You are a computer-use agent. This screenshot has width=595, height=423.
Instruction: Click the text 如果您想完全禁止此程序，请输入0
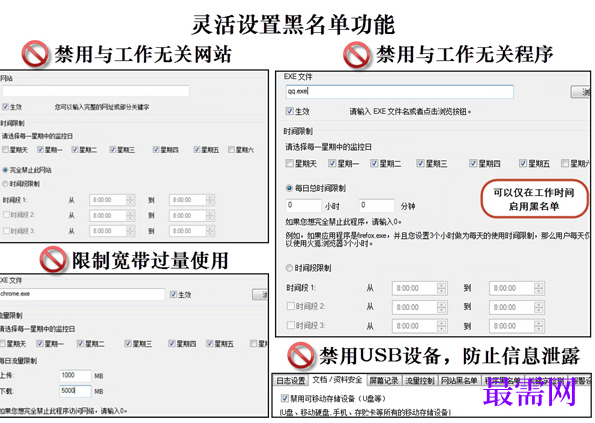tap(343, 222)
